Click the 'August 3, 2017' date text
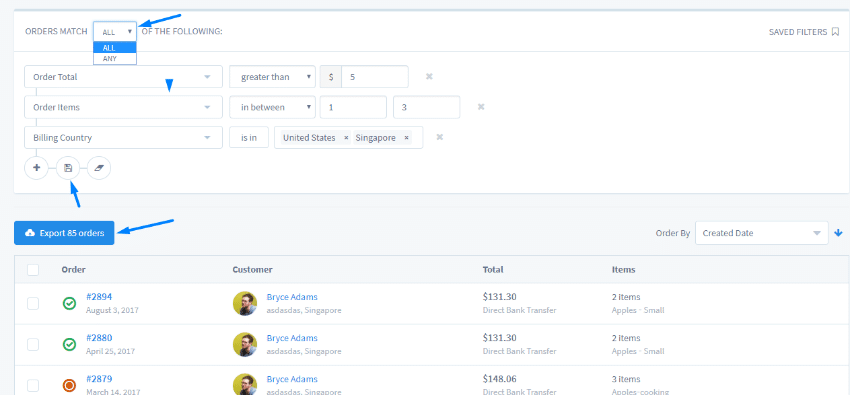 (x=112, y=310)
